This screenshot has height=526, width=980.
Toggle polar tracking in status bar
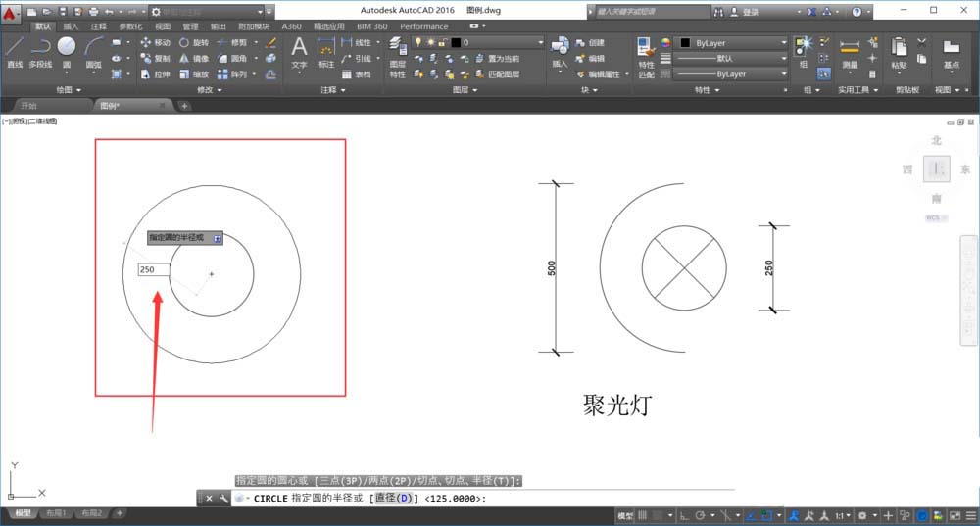pyautogui.click(x=700, y=515)
